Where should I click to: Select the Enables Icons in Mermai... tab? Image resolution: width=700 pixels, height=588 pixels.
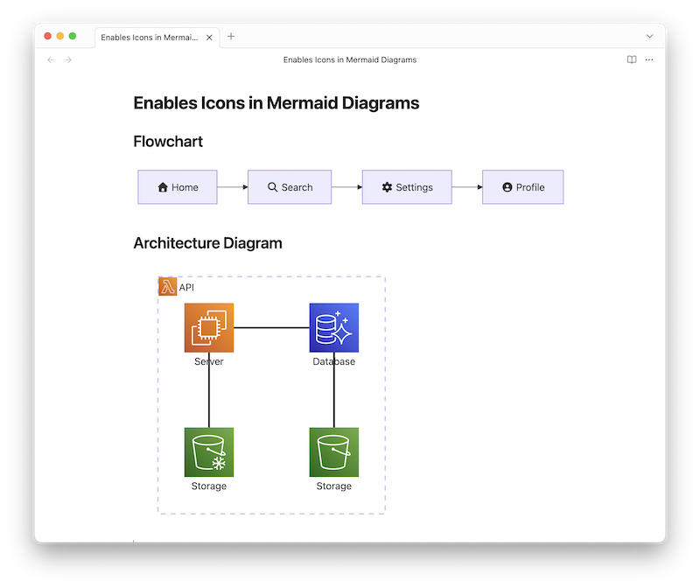(x=157, y=38)
